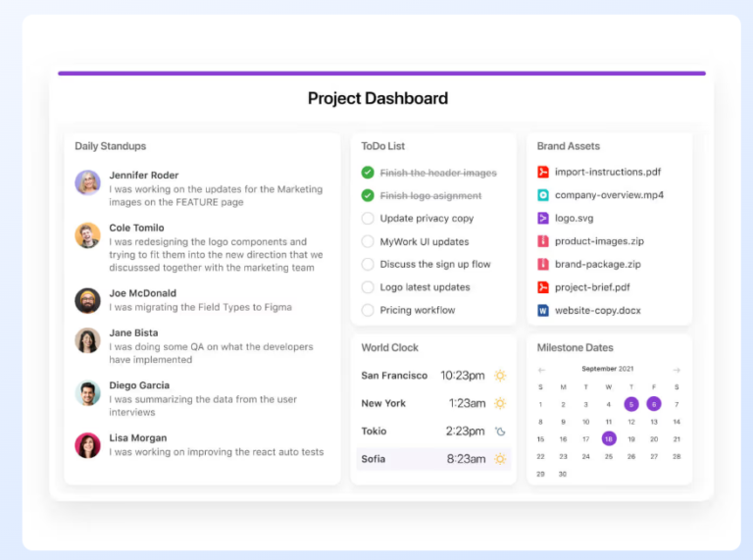Click the PDF icon beside import-instructions.pdf
The image size is (753, 560).
pyautogui.click(x=542, y=172)
